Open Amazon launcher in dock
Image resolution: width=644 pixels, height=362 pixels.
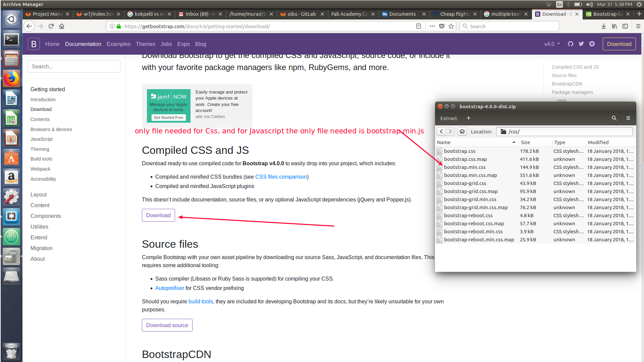click(11, 177)
